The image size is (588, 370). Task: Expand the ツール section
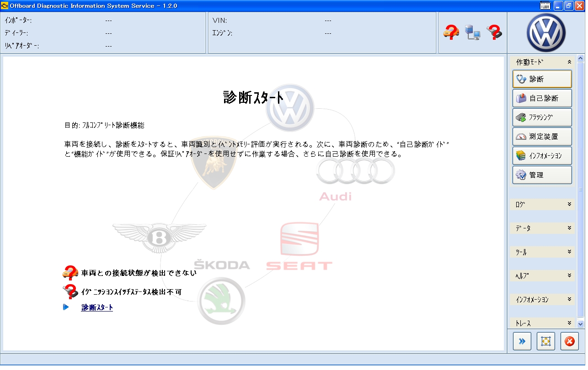pos(542,252)
